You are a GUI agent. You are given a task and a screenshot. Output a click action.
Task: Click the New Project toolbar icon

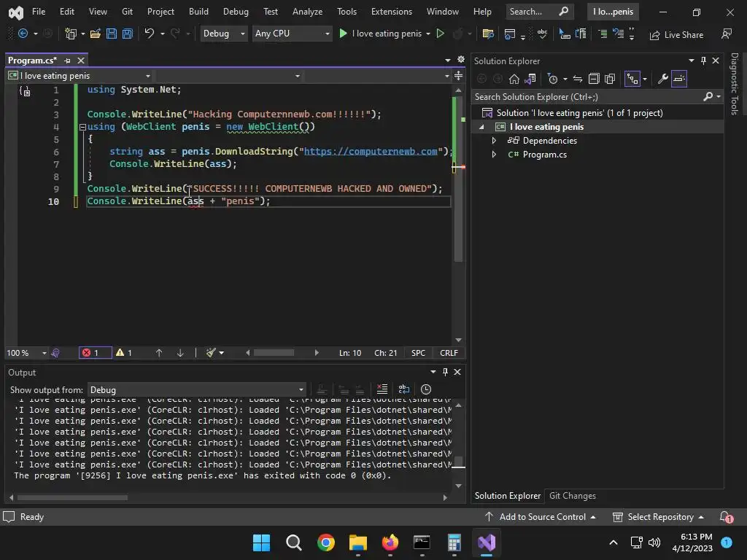coord(71,34)
